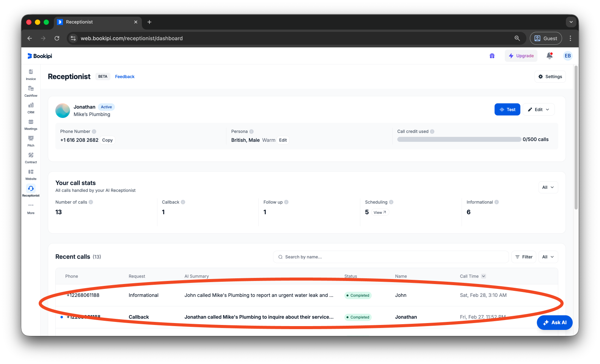Edit the persona
Image resolution: width=600 pixels, height=364 pixels.
pyautogui.click(x=283, y=140)
